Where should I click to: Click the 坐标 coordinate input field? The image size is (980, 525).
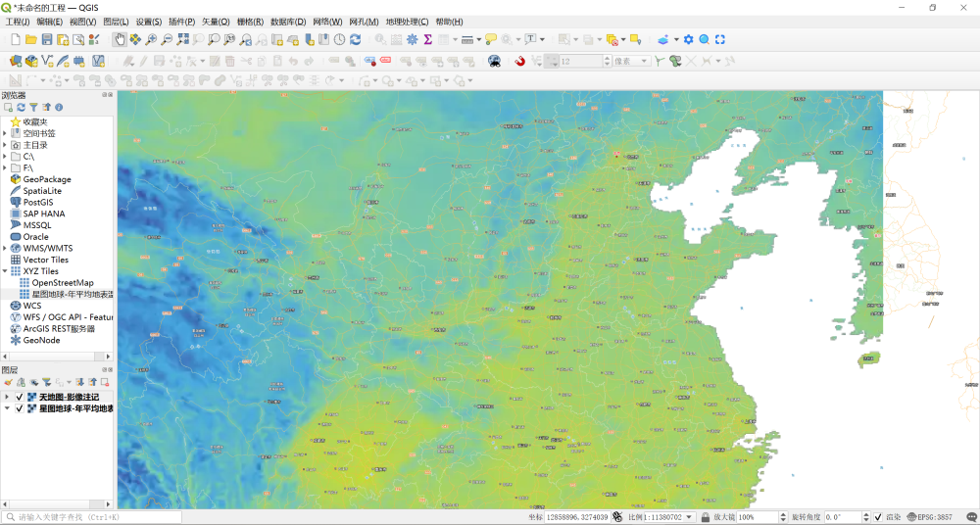577,517
